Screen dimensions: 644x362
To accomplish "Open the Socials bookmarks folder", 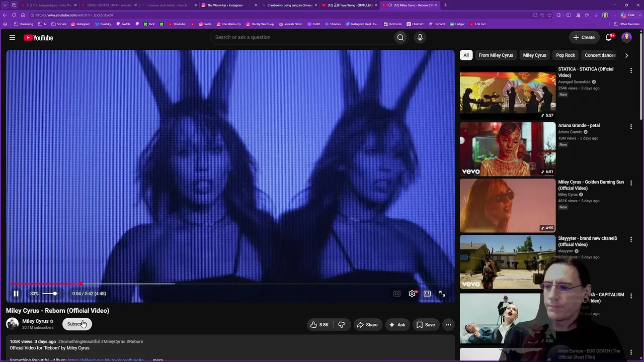I will tap(59, 24).
